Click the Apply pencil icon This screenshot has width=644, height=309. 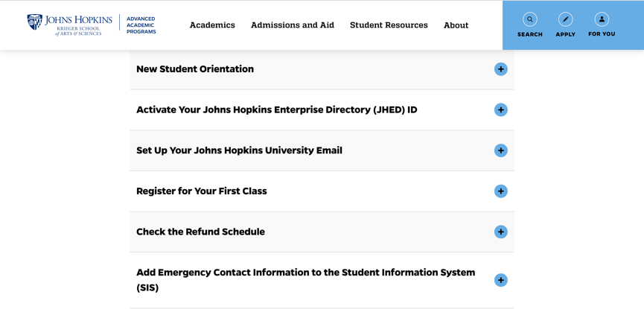click(566, 19)
